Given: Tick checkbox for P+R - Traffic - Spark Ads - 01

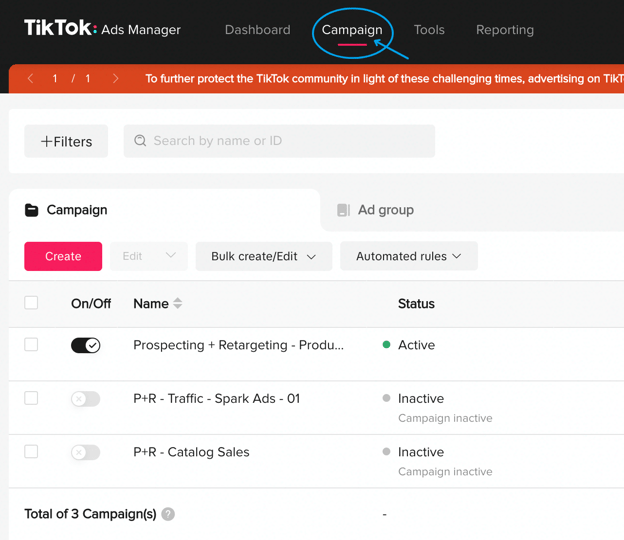Looking at the screenshot, I should pyautogui.click(x=31, y=398).
